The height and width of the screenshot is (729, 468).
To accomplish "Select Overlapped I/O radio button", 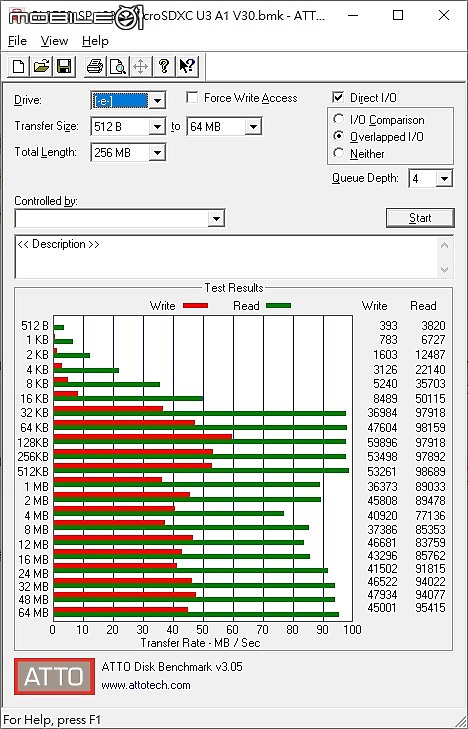I will point(339,136).
